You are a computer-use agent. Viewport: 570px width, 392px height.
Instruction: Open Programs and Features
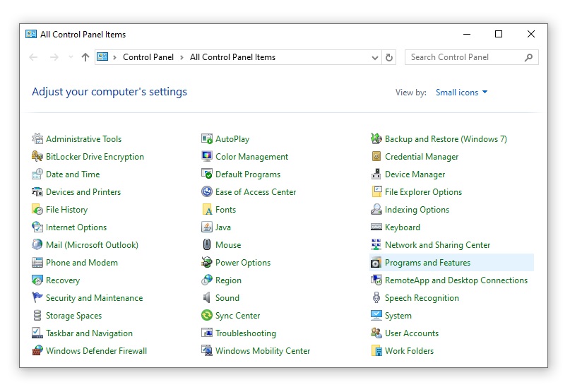coord(452,263)
